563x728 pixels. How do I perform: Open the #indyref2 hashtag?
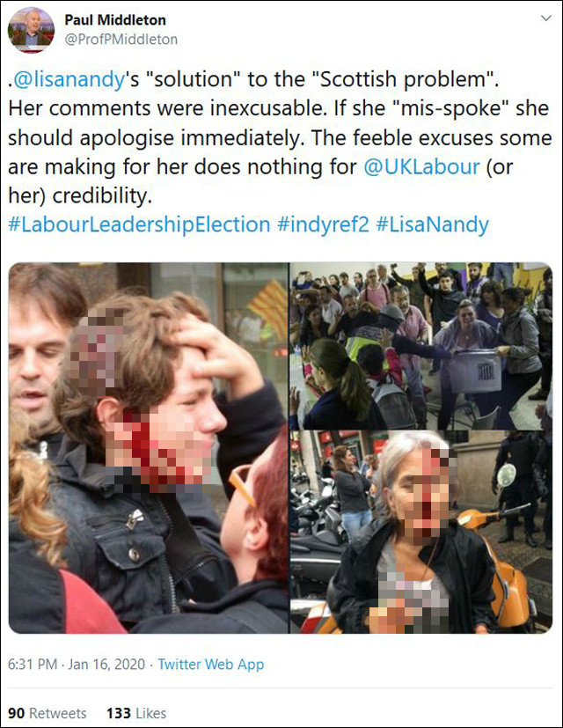point(323,224)
